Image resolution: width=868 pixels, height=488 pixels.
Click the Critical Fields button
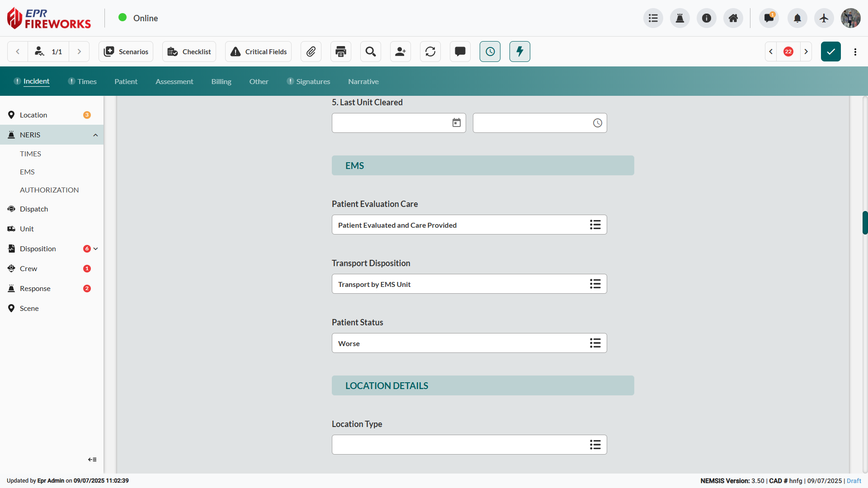[259, 52]
